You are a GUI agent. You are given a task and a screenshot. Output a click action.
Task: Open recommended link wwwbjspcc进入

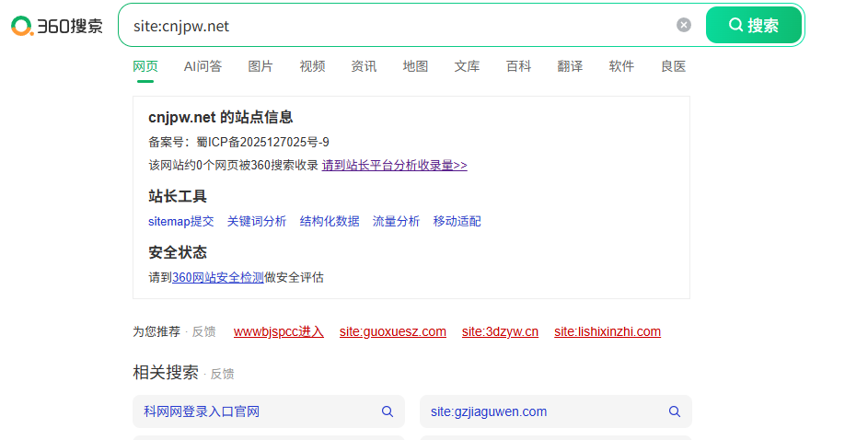(279, 331)
